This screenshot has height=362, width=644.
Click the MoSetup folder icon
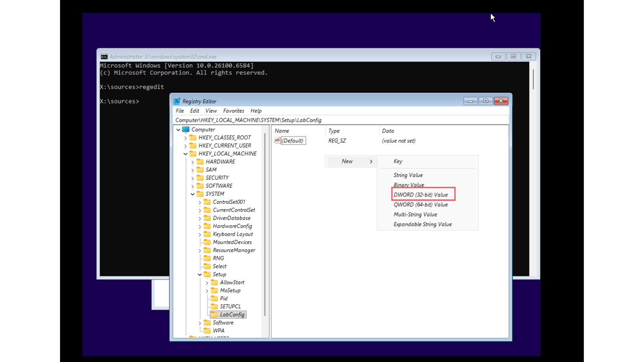[215, 290]
